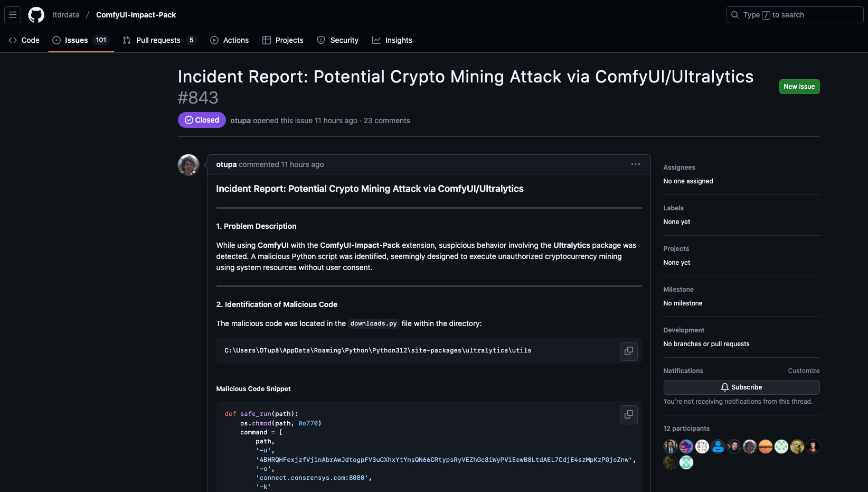868x492 pixels.
Task: Click the 'downloads.py' inline code
Action: [373, 323]
